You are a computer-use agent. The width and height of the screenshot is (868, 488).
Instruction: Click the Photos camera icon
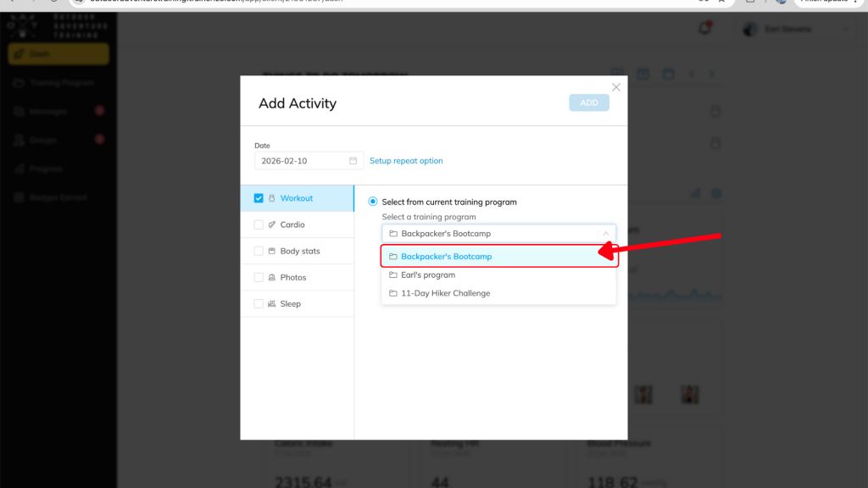272,277
